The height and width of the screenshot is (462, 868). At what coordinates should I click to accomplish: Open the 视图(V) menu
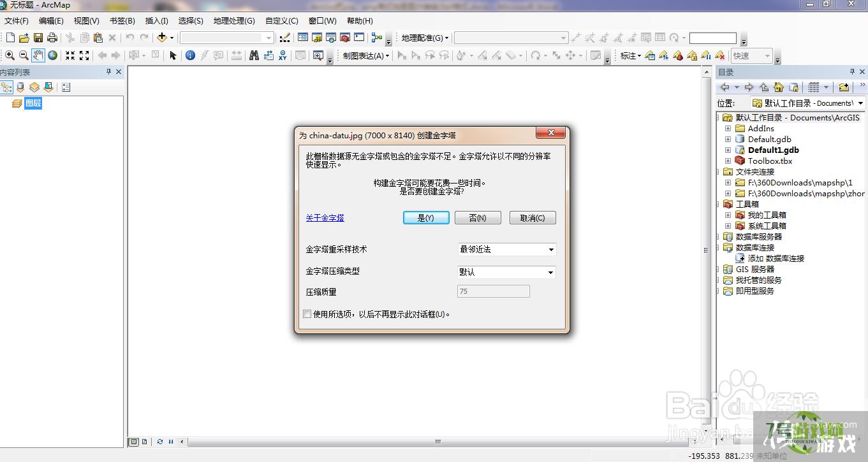86,21
